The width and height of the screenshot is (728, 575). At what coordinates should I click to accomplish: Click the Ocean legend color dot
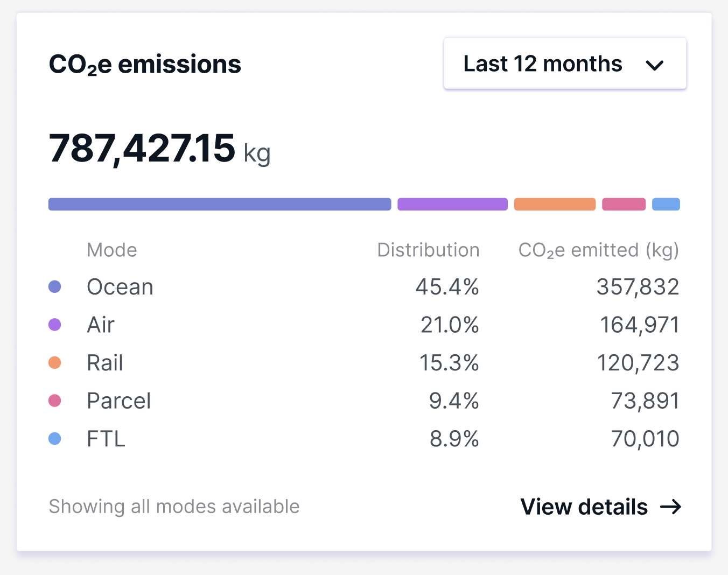55,287
